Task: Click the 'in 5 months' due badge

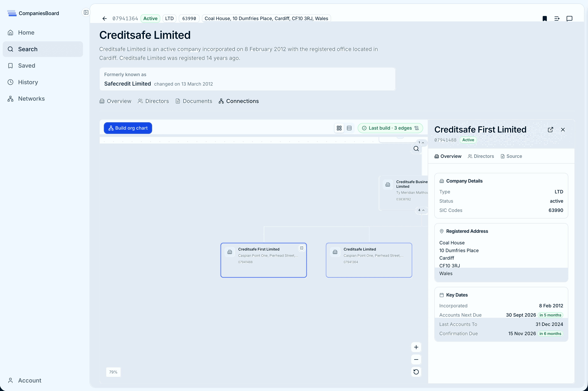Action: coord(550,315)
